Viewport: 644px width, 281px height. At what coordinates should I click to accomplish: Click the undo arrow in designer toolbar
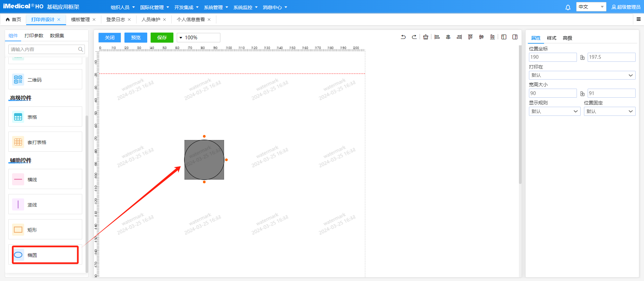[403, 37]
